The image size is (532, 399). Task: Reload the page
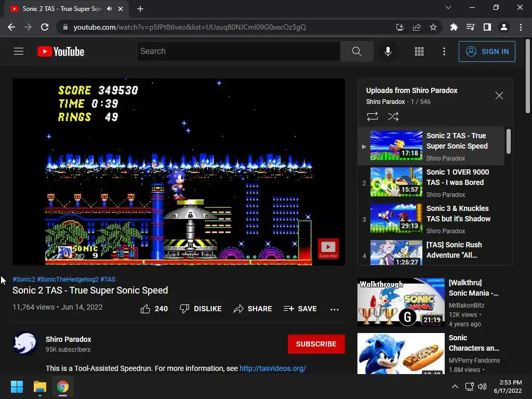coord(45,27)
